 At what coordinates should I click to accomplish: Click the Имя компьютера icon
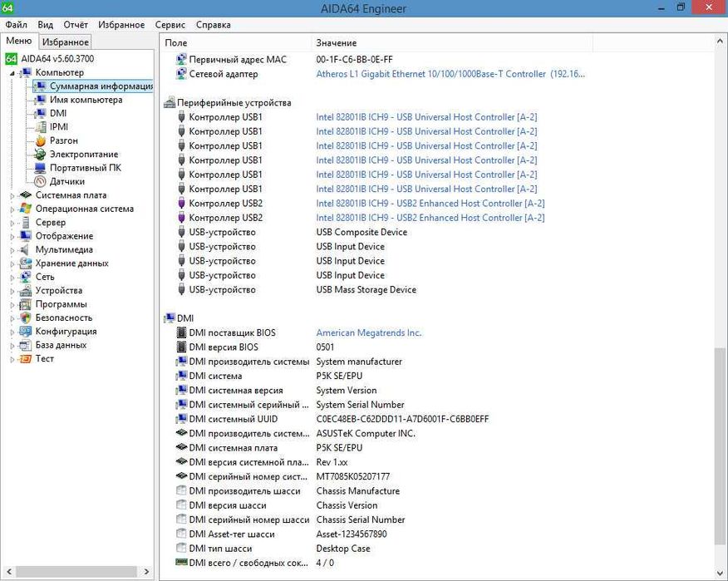coord(41,100)
